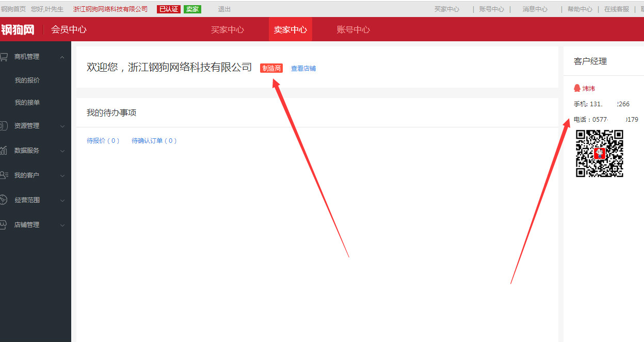This screenshot has width=644, height=342.
Task: Click the 已认证 verification badge
Action: [x=168, y=9]
